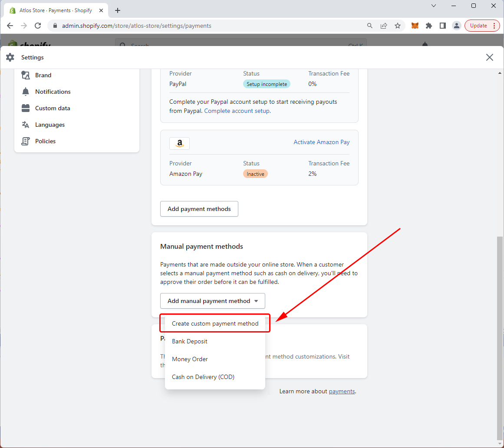Screen dimensions: 504x448
Task: Click the Custom data icon
Action: click(x=26, y=108)
